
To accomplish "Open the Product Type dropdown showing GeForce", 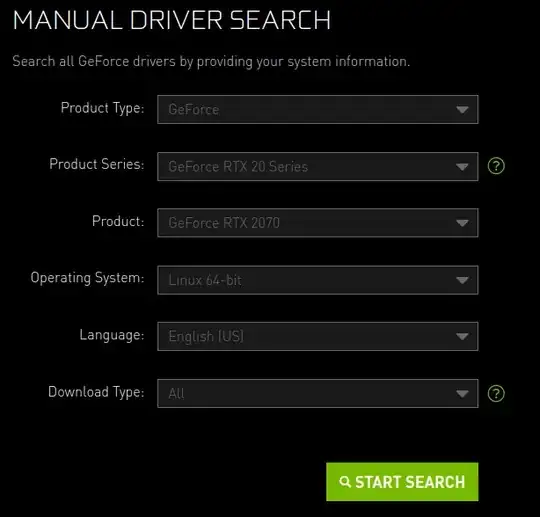I will [x=318, y=110].
